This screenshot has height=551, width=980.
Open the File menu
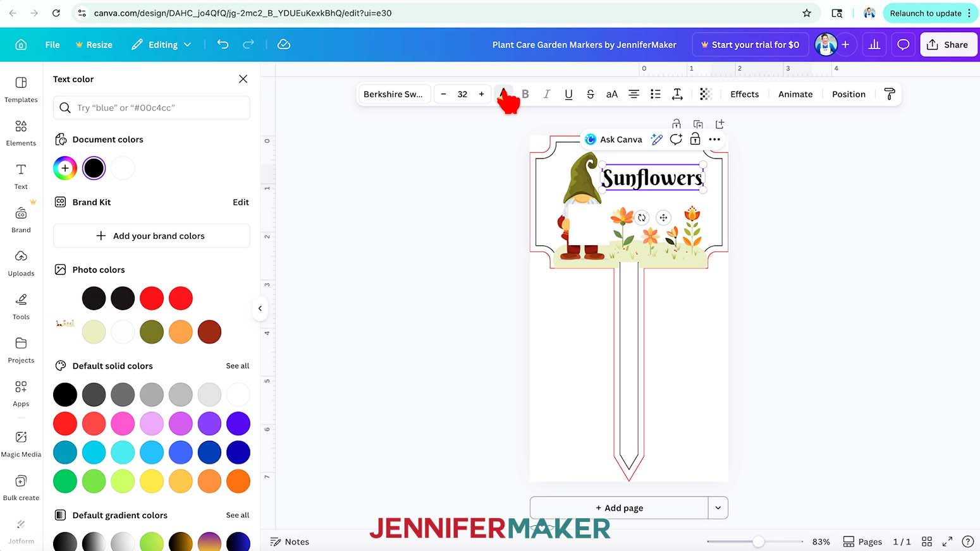(x=52, y=44)
